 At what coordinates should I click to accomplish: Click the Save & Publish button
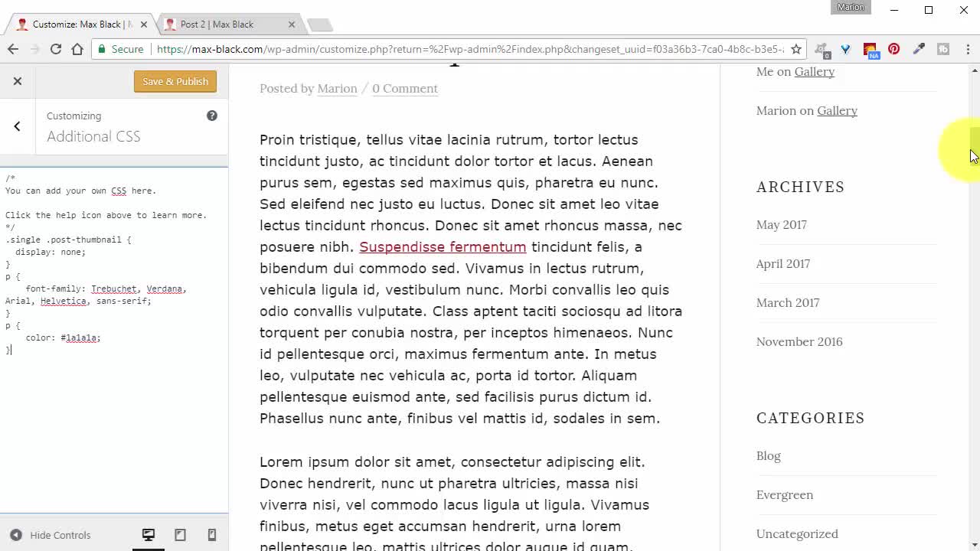[175, 81]
